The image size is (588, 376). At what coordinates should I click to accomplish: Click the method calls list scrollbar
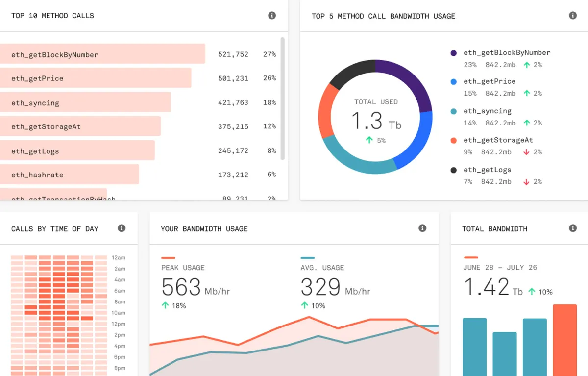[282, 98]
